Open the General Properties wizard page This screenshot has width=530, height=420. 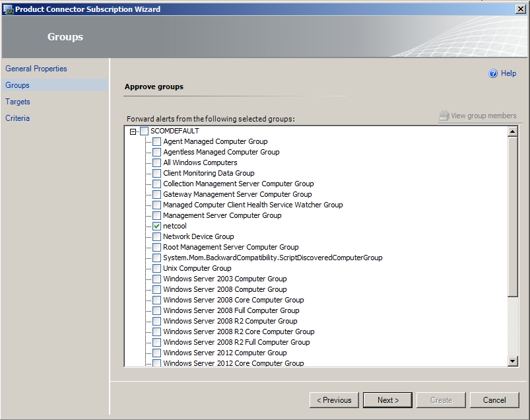[36, 69]
